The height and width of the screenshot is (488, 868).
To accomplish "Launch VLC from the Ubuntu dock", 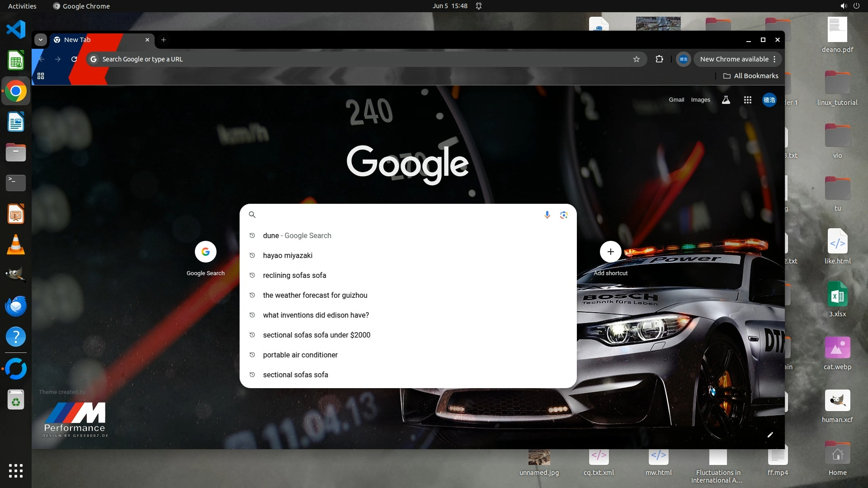I will [16, 244].
